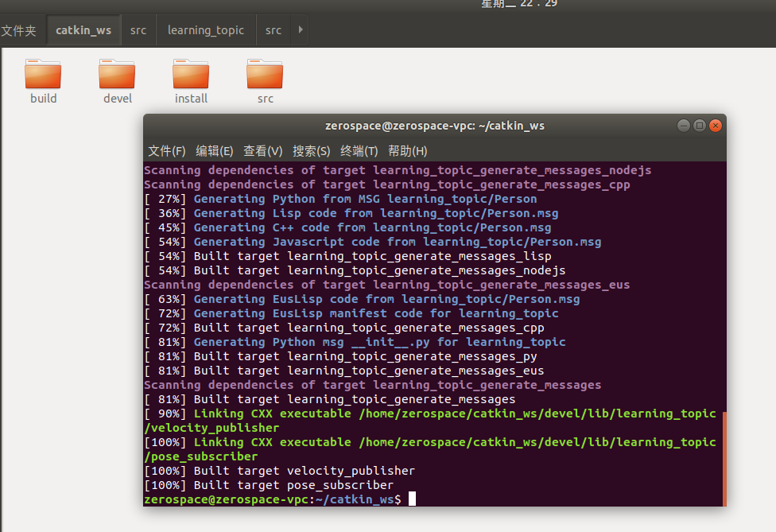Click the terminal prompt line cursor
The image size is (776, 532).
click(412, 499)
